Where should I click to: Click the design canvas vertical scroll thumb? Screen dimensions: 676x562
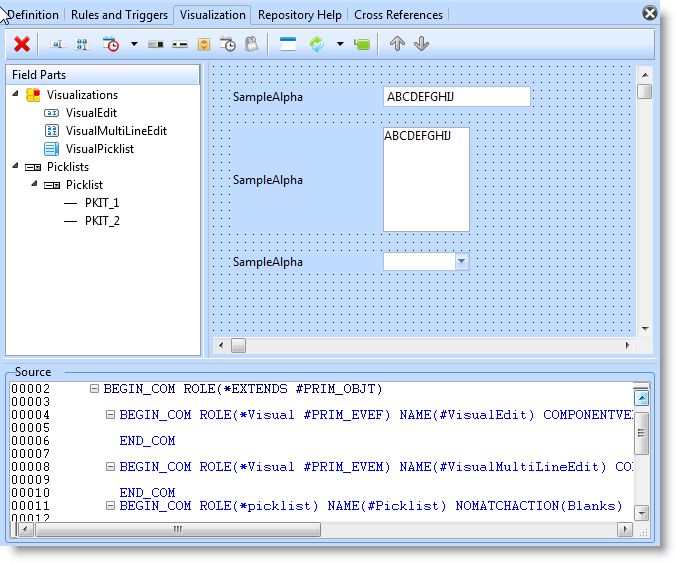tap(645, 91)
